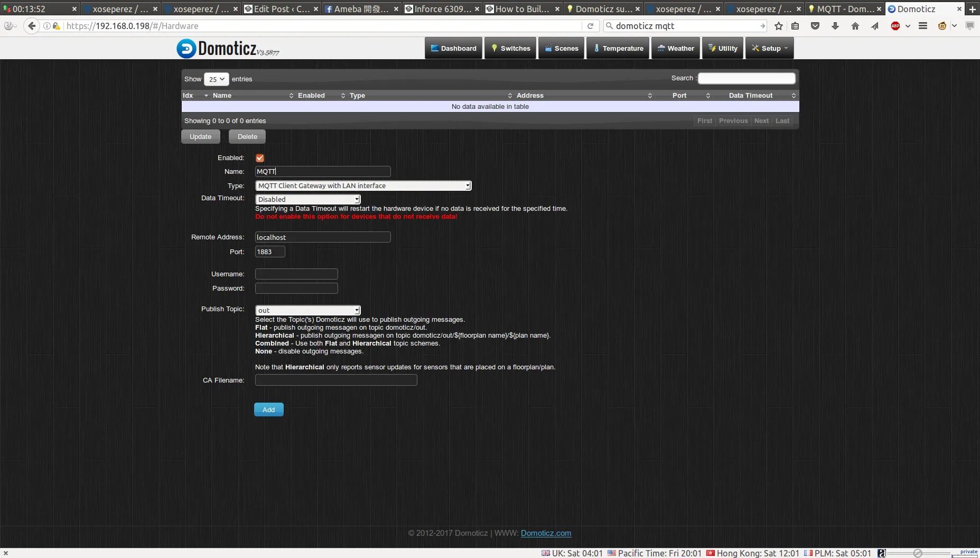Open the profile dropdown left of back button
Screen dimensions: 980x558
[11, 26]
